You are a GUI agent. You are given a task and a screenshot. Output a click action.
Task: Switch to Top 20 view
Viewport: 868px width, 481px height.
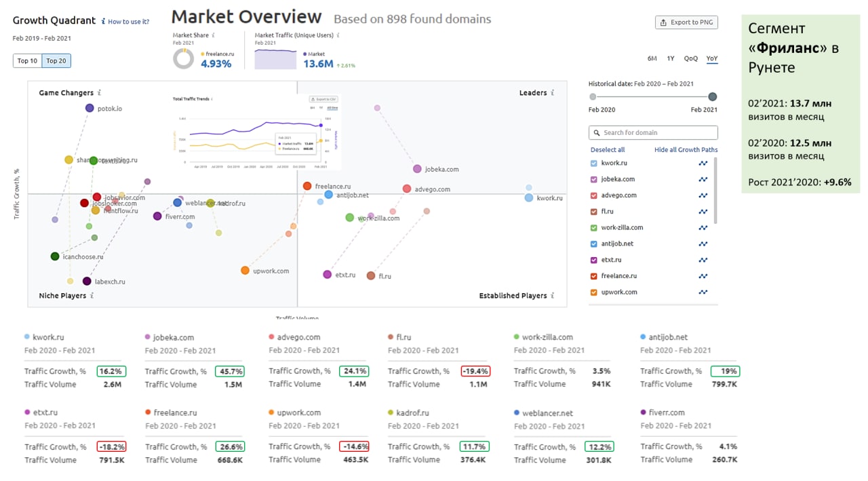56,61
